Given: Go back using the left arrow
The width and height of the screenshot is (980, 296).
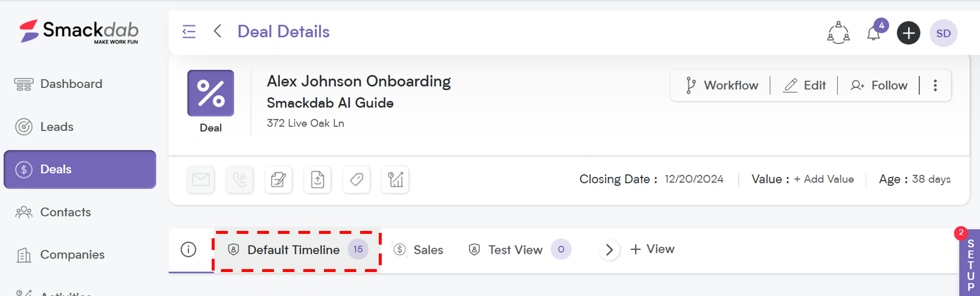Looking at the screenshot, I should [218, 31].
